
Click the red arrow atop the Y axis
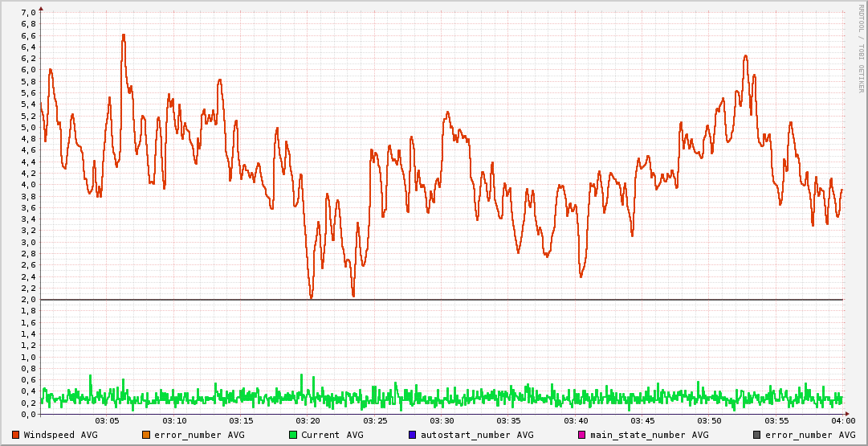(x=41, y=8)
